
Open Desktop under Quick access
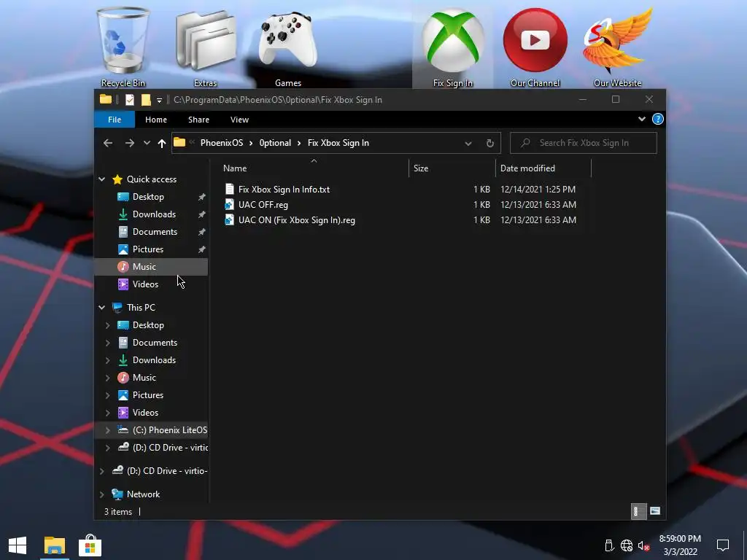point(148,197)
